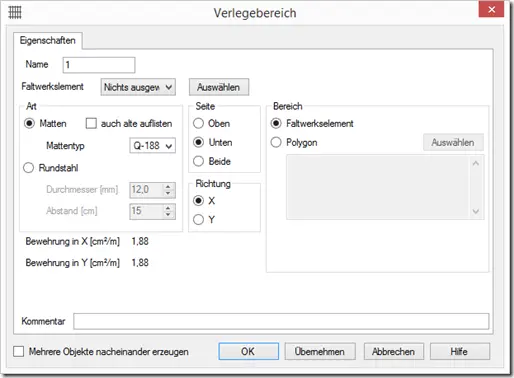Select Faltwerkselement radio in Bereich
The height and width of the screenshot is (378, 514).
tap(276, 124)
